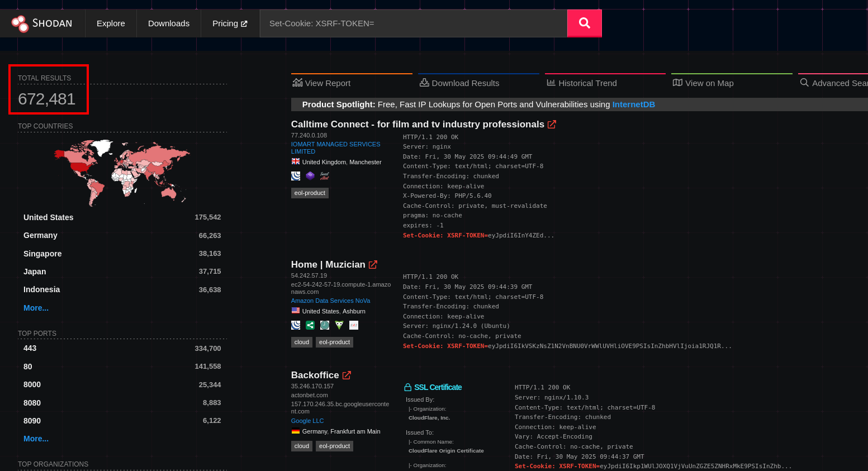
Task: Click United States flag next to Ashburn
Action: tap(296, 311)
